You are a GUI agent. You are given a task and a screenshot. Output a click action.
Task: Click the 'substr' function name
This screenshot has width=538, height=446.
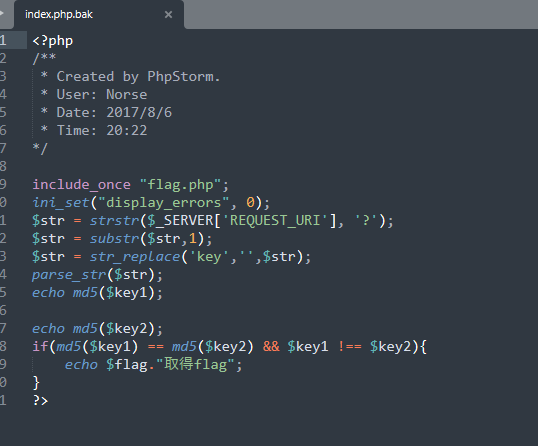tap(114, 238)
